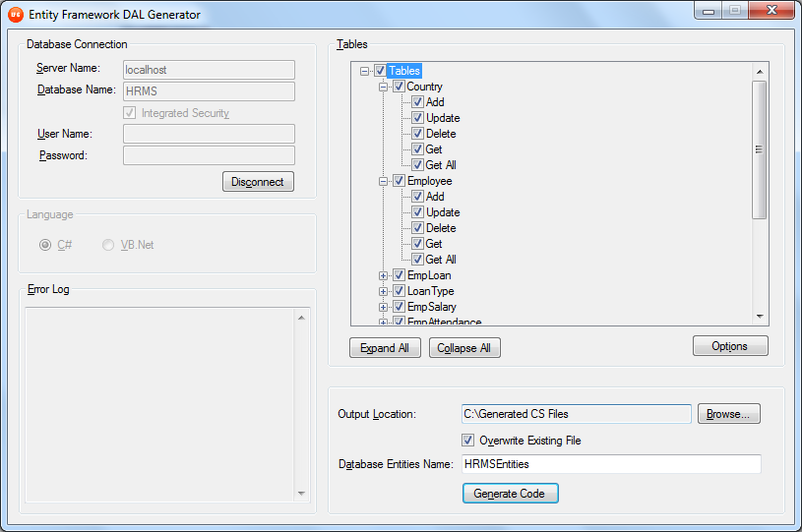Uncheck the Country table checkbox

tap(399, 87)
